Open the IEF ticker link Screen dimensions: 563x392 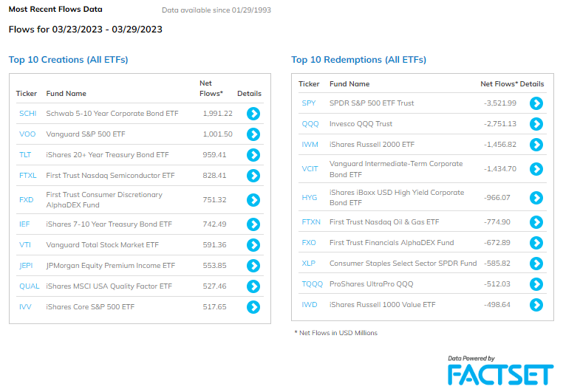click(24, 224)
